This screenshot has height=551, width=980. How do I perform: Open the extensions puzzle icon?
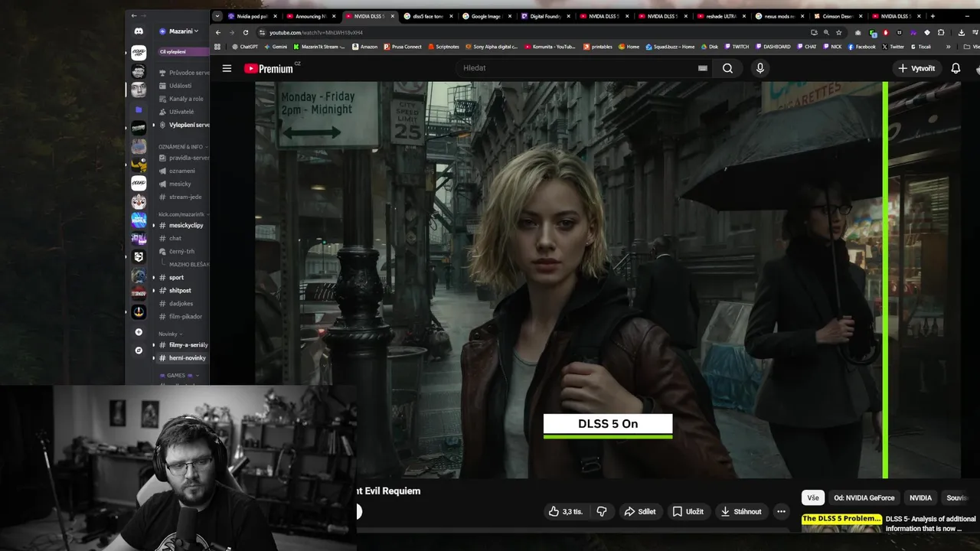(941, 32)
